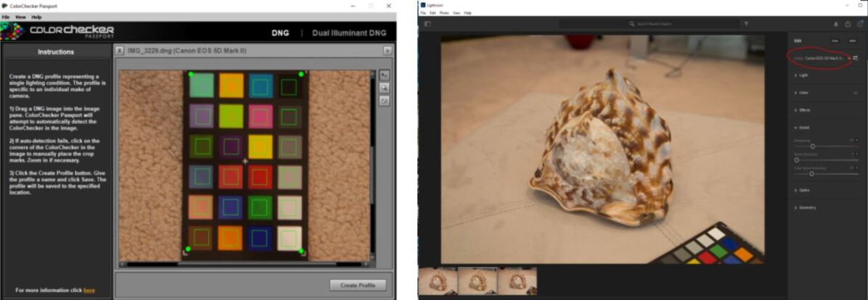
Task: Select the zoom magnifier tool in ColorChecker
Action: click(384, 88)
